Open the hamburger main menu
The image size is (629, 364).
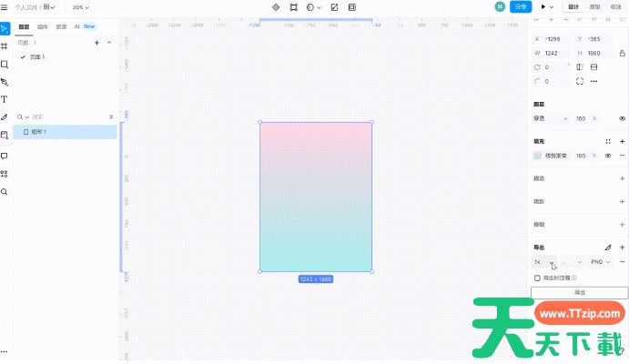pos(4,7)
